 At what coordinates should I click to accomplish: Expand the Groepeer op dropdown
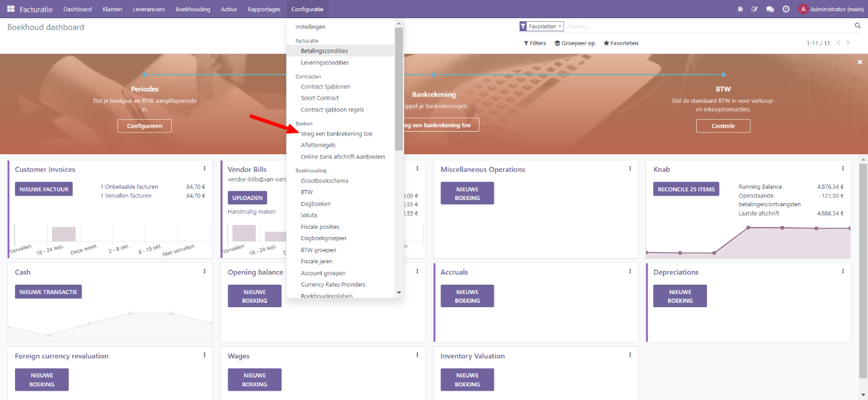[x=575, y=43]
